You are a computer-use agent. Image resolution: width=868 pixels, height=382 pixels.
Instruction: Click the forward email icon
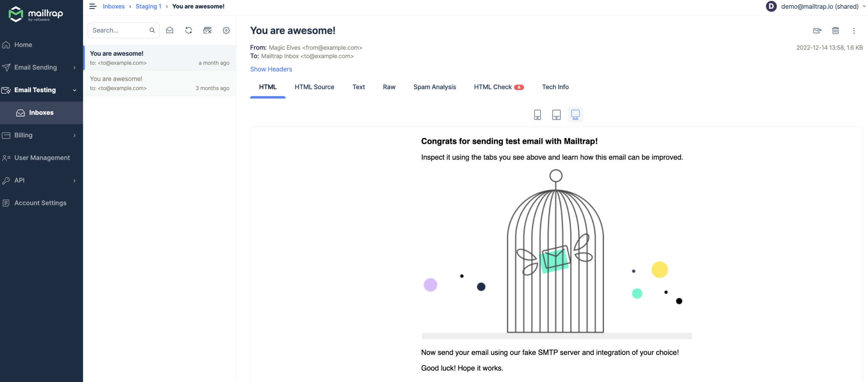pyautogui.click(x=817, y=31)
